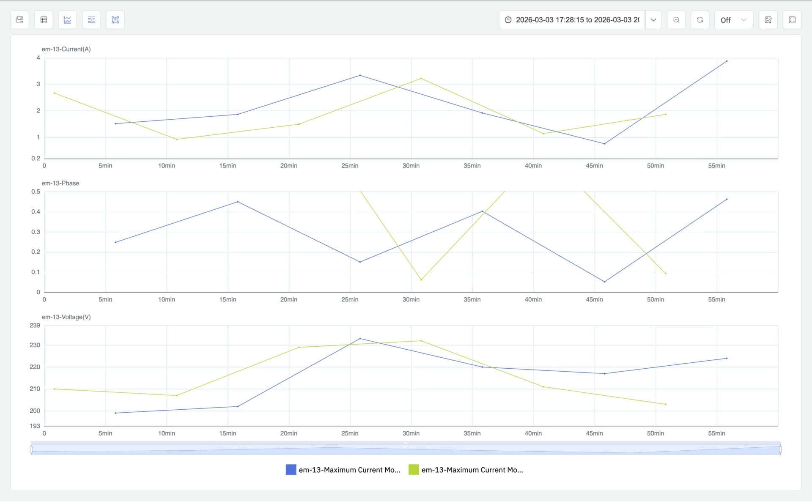Viewport: 812px width, 504px height.
Task: Switch to the table view icon
Action: [44, 20]
